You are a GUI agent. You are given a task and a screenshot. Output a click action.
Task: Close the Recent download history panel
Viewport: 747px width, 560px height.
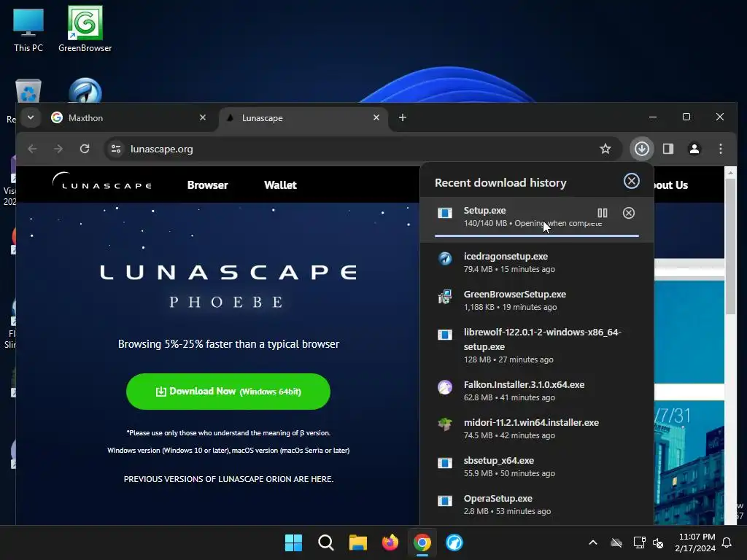pyautogui.click(x=631, y=181)
